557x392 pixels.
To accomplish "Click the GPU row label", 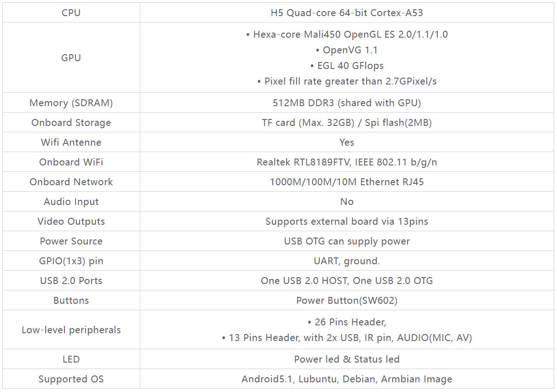I will (x=71, y=58).
